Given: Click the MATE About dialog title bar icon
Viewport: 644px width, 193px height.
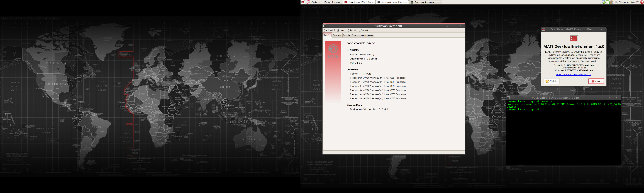Looking at the screenshot, I should point(543,29).
